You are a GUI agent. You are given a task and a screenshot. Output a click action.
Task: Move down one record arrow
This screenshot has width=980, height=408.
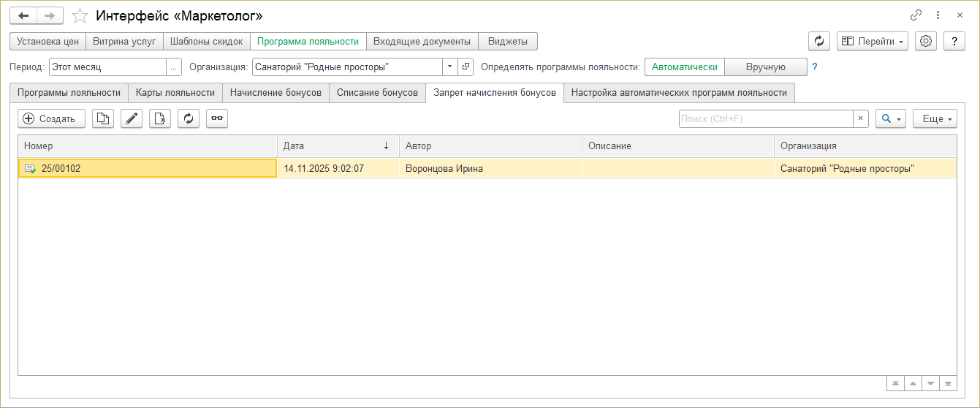click(x=930, y=384)
